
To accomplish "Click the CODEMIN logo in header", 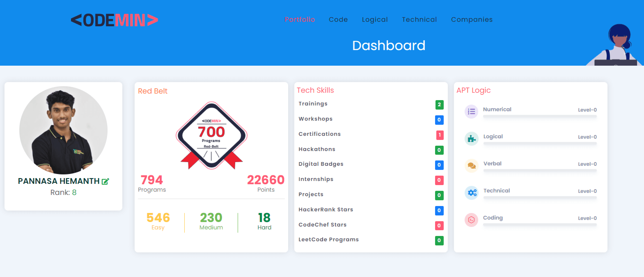I will point(114,20).
